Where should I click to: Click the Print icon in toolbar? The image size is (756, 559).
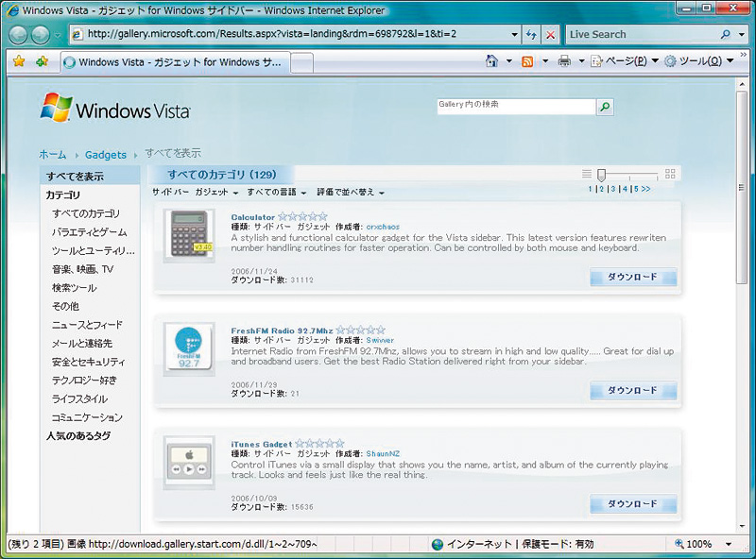point(564,61)
